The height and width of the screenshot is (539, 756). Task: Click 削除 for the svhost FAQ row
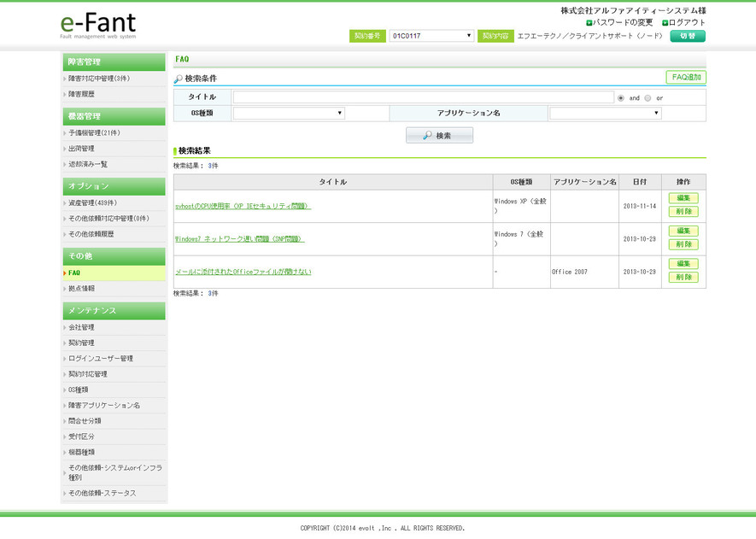(683, 212)
